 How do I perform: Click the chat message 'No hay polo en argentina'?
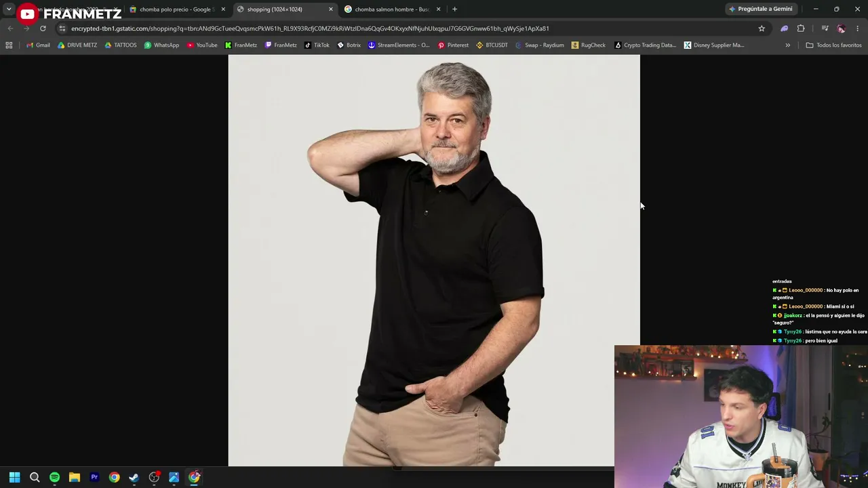815,294
